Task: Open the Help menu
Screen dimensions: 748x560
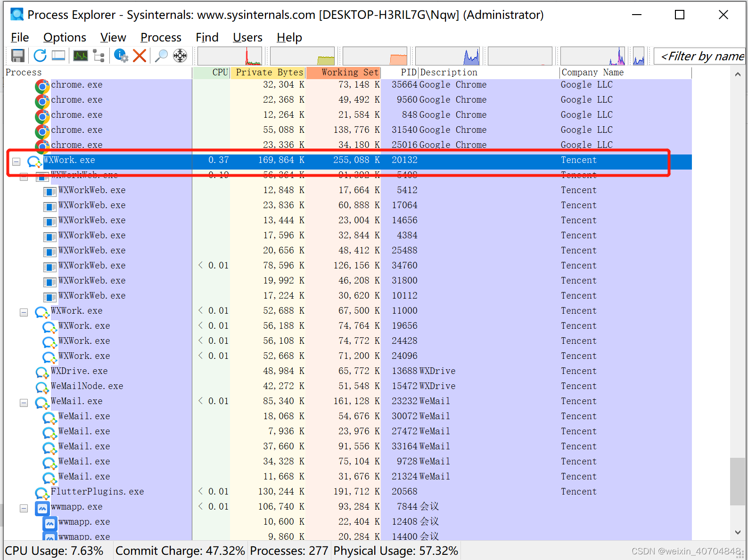Action: pos(289,37)
